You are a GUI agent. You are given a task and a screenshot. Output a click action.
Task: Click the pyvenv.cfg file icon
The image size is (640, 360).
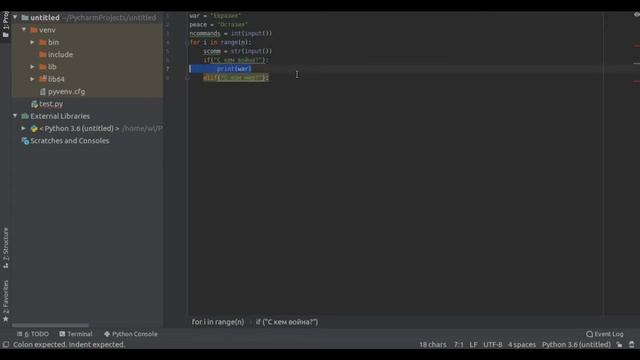42,91
